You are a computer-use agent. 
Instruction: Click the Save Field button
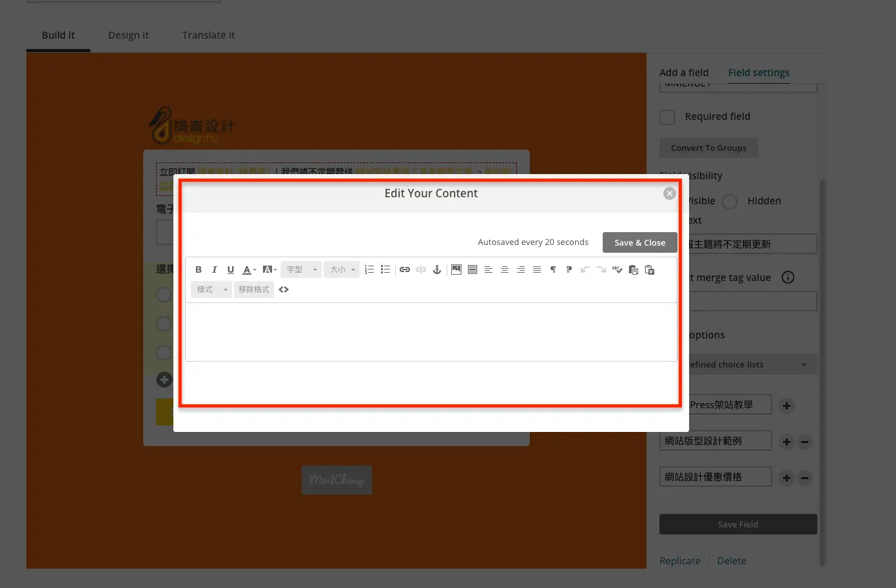[738, 524]
